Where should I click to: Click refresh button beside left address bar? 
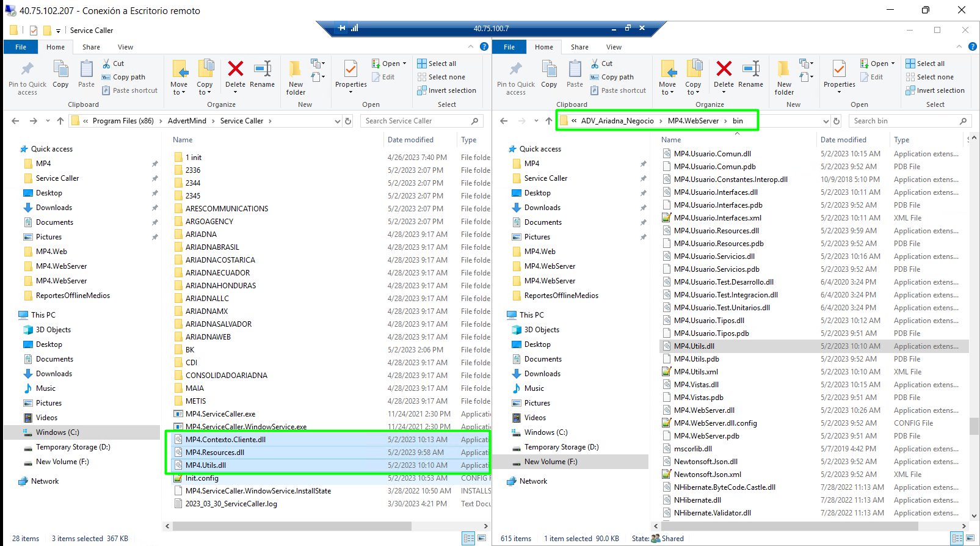[348, 121]
